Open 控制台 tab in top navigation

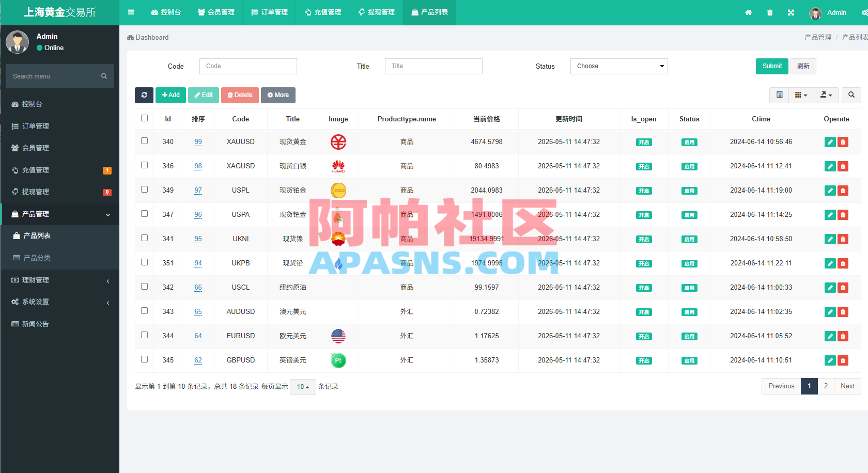pos(166,12)
